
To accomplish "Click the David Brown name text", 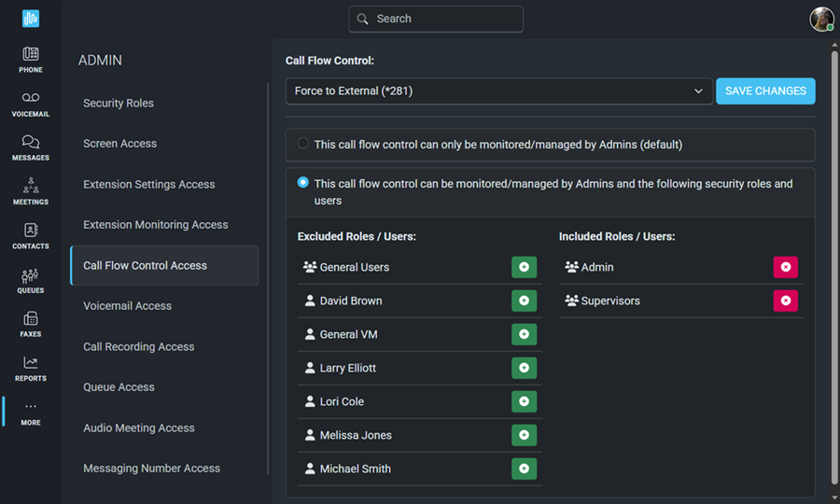I will (351, 301).
